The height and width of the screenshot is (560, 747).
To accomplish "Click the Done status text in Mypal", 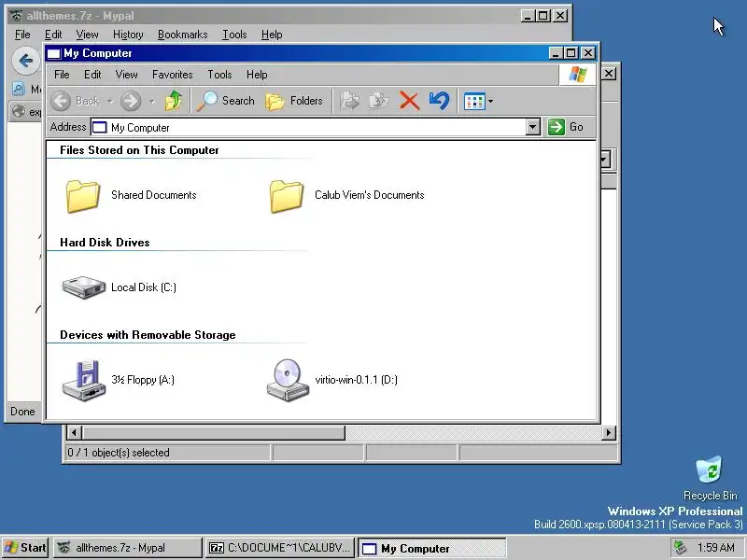I will [22, 412].
